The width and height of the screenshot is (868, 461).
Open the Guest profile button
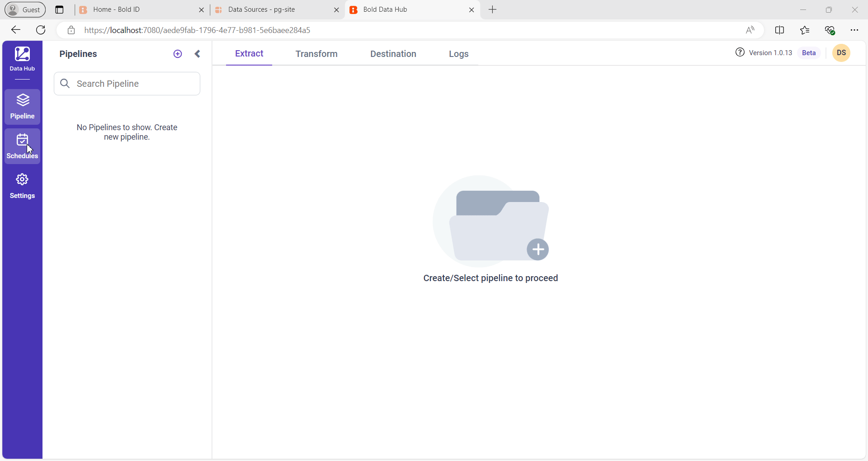(25, 9)
